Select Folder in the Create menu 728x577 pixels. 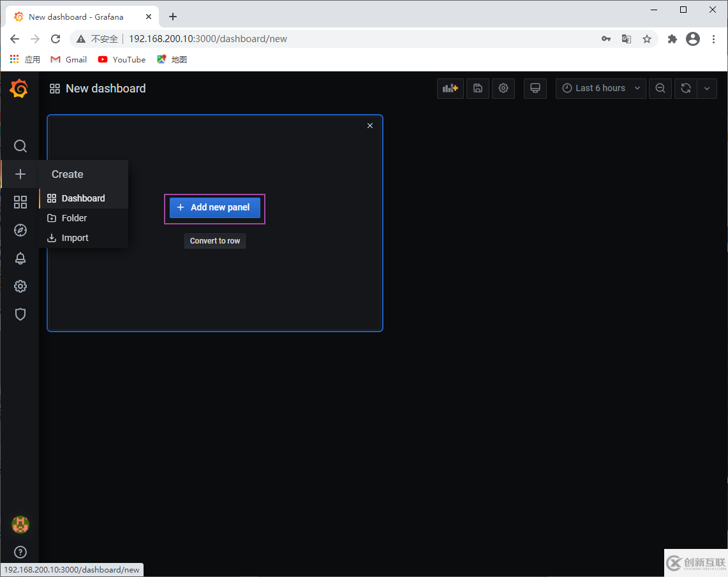(x=84, y=218)
